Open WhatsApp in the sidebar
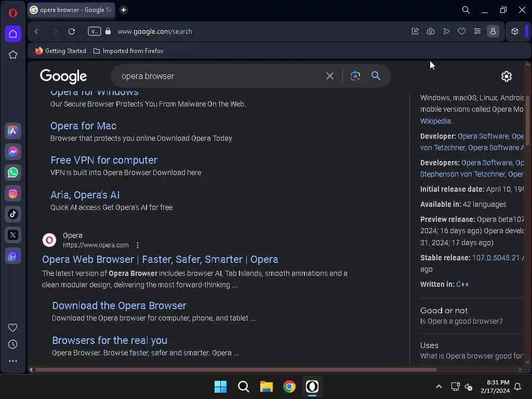The width and height of the screenshot is (532, 399). [13, 172]
